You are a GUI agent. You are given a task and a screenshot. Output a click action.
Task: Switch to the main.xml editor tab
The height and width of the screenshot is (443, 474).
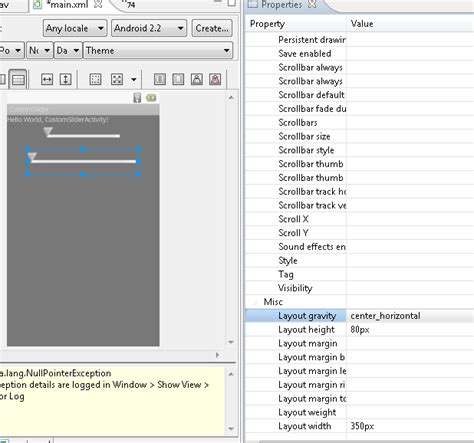(68, 5)
